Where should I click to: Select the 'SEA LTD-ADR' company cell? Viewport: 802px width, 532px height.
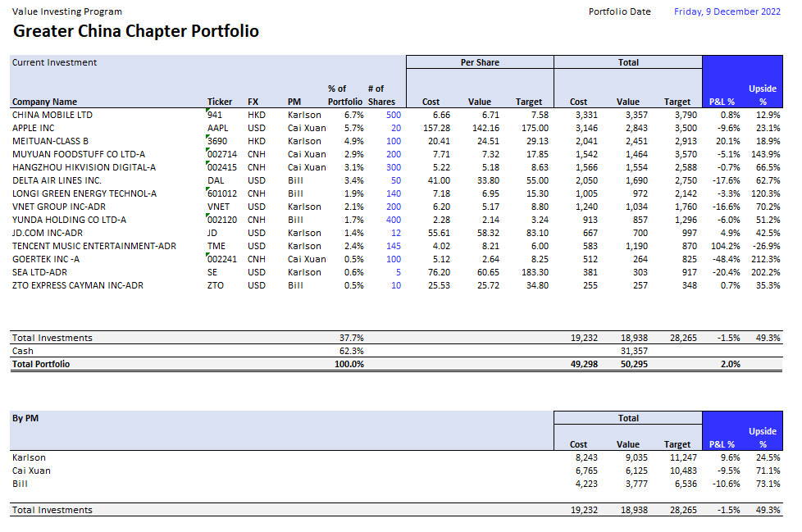pos(39,272)
